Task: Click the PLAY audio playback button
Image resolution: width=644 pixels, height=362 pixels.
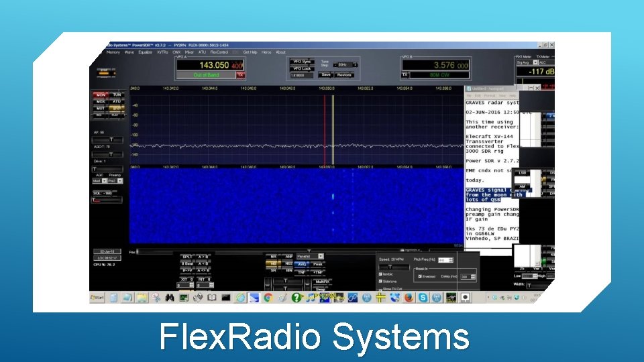Action: pos(116,115)
